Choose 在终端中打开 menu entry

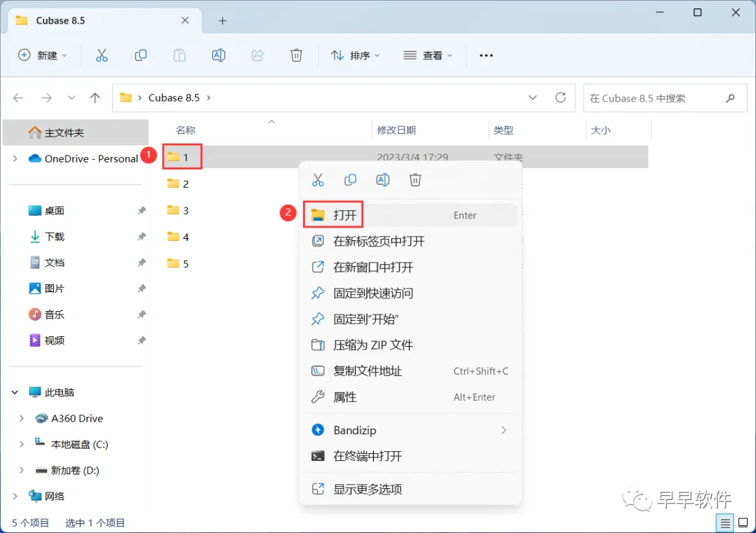click(x=410, y=456)
